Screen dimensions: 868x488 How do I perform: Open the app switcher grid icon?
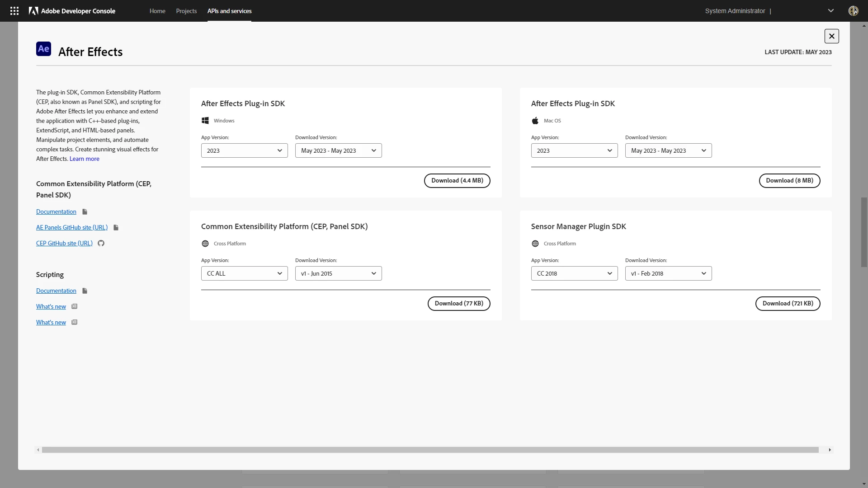[14, 11]
